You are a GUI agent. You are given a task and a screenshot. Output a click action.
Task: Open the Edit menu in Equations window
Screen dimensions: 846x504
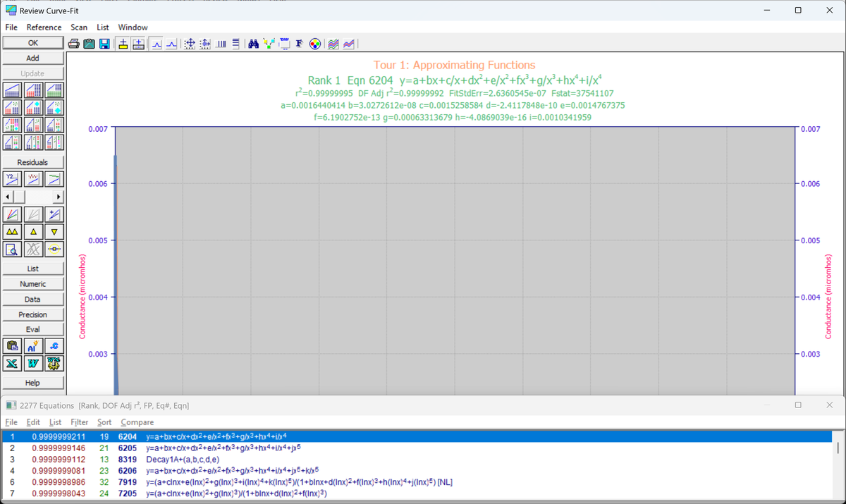coord(33,422)
